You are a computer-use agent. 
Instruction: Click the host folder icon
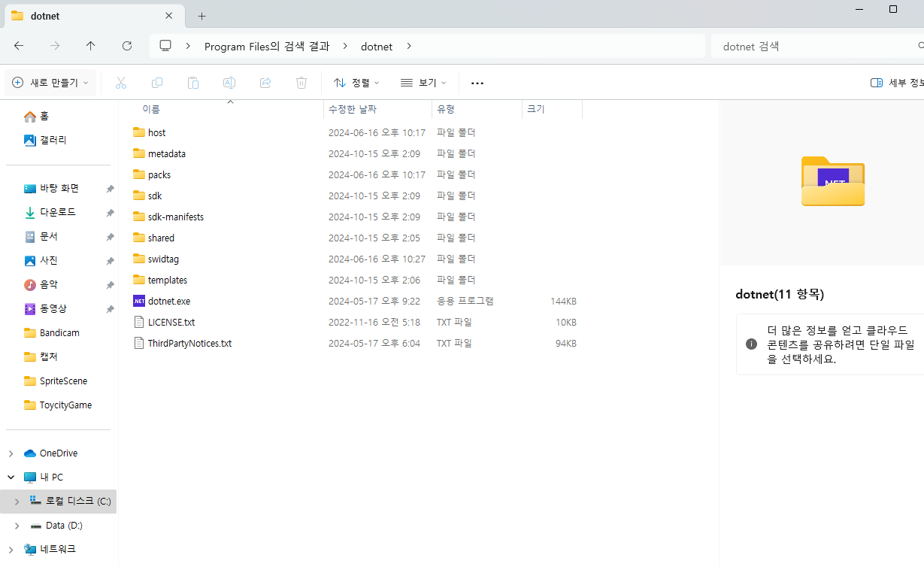point(138,132)
